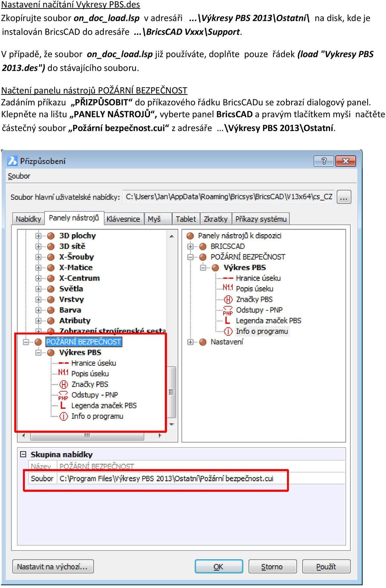386x588 pixels.
Task: Click the main user menu file path field
Action: [229, 197]
